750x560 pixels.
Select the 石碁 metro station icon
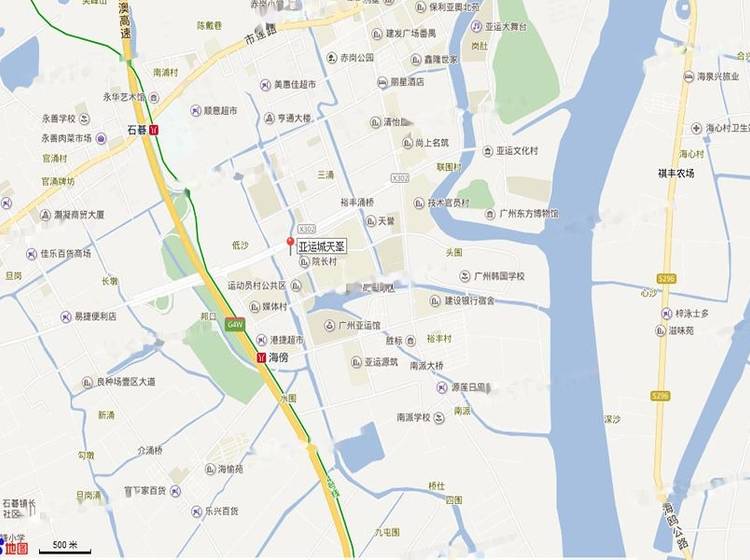point(154,130)
